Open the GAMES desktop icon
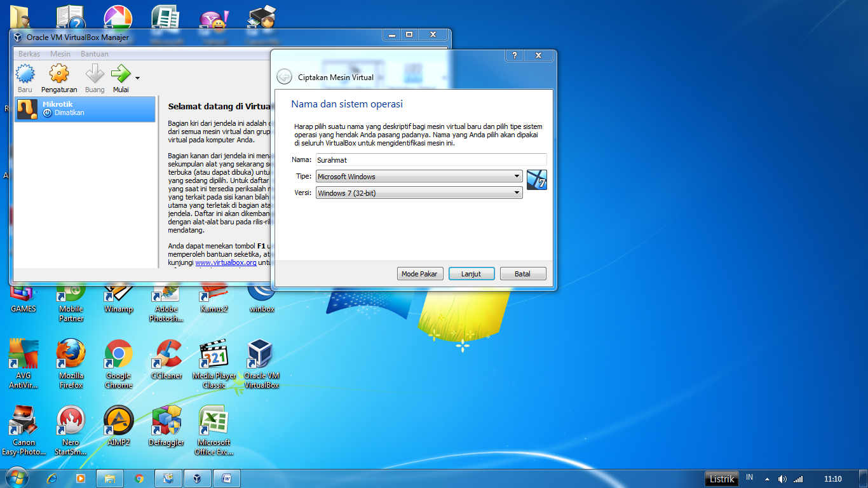868x488 pixels. coord(23,297)
